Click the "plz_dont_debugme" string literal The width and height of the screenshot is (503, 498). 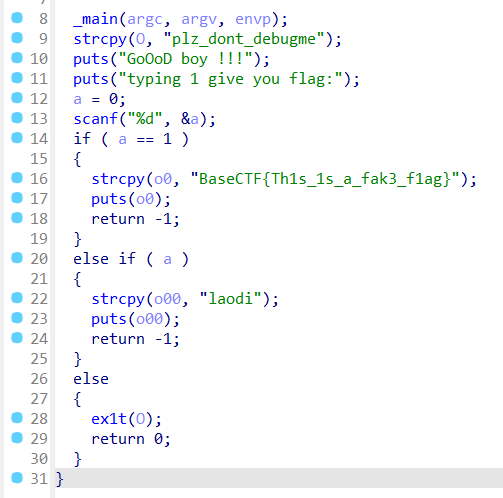(244, 39)
